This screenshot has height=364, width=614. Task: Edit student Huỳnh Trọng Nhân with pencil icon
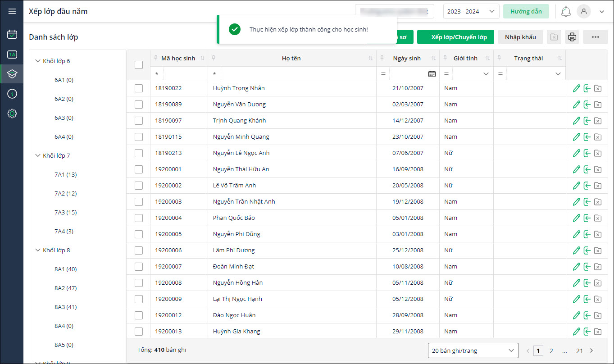tap(576, 88)
